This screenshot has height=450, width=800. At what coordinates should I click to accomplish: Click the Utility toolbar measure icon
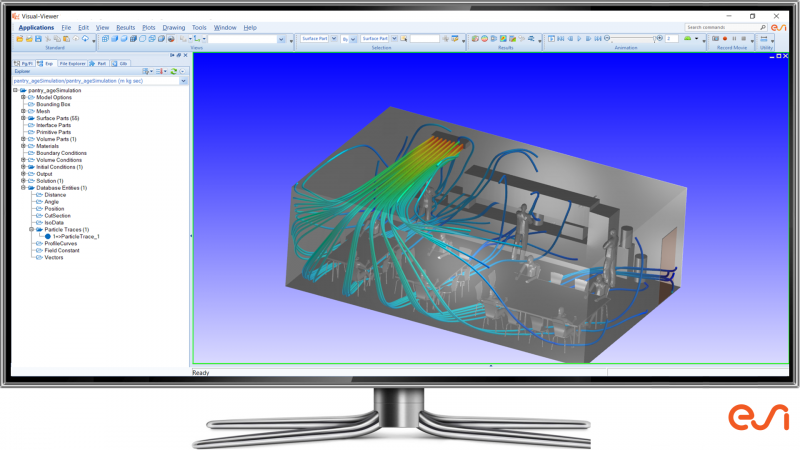tap(764, 39)
